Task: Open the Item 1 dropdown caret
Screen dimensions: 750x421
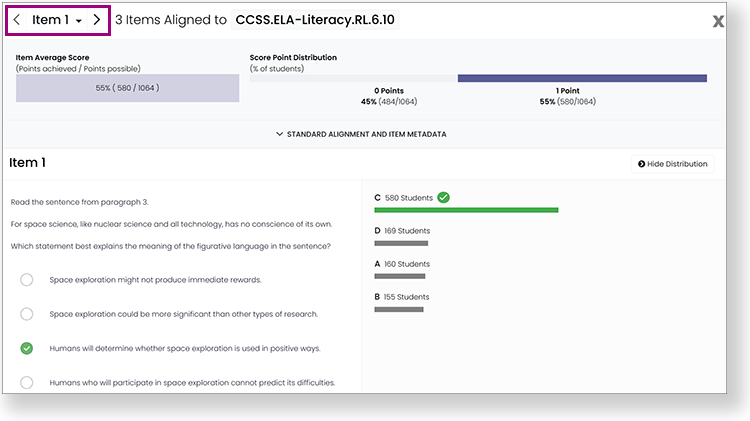Action: [x=78, y=21]
